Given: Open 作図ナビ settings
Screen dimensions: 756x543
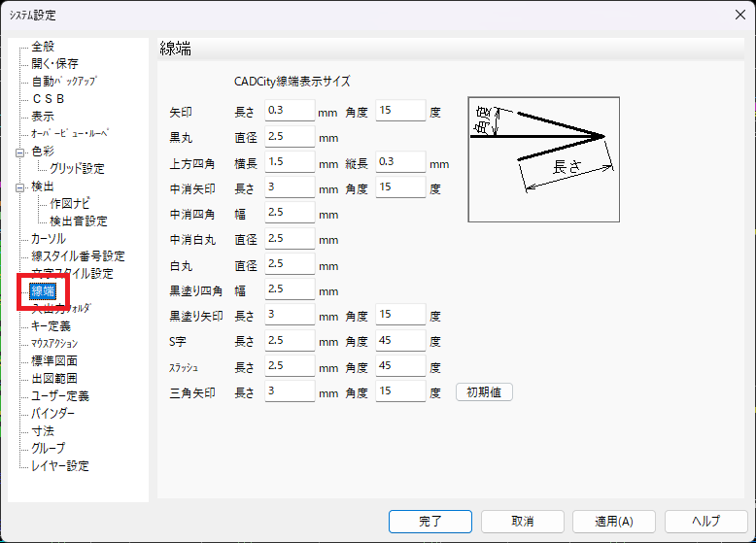Looking at the screenshot, I should (69, 204).
